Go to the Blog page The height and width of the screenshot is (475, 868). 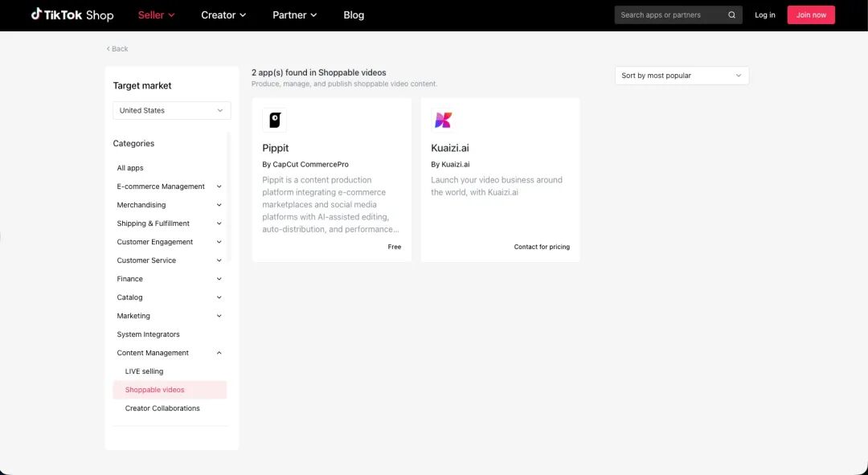click(354, 15)
